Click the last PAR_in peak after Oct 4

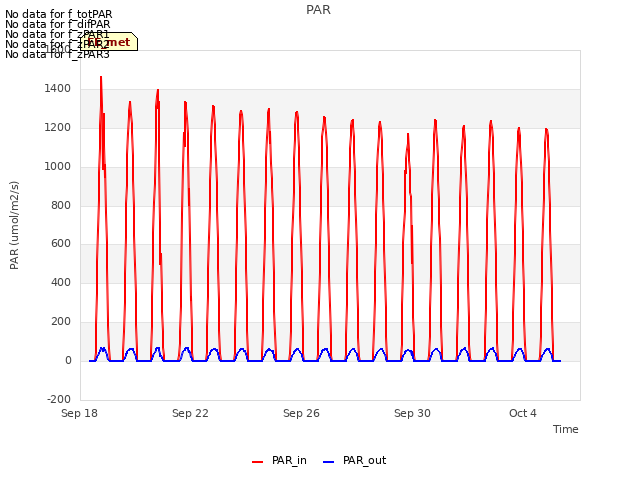(547, 130)
